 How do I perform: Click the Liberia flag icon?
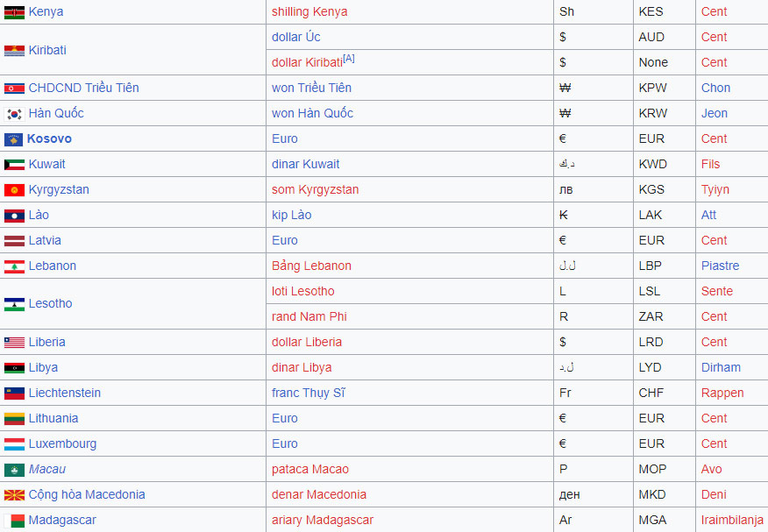click(14, 343)
